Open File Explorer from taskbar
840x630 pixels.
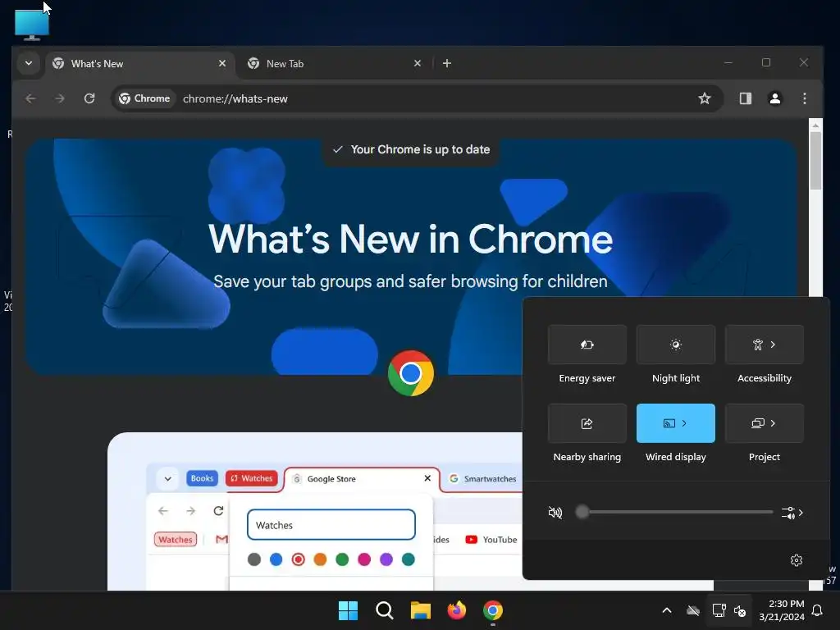click(421, 610)
